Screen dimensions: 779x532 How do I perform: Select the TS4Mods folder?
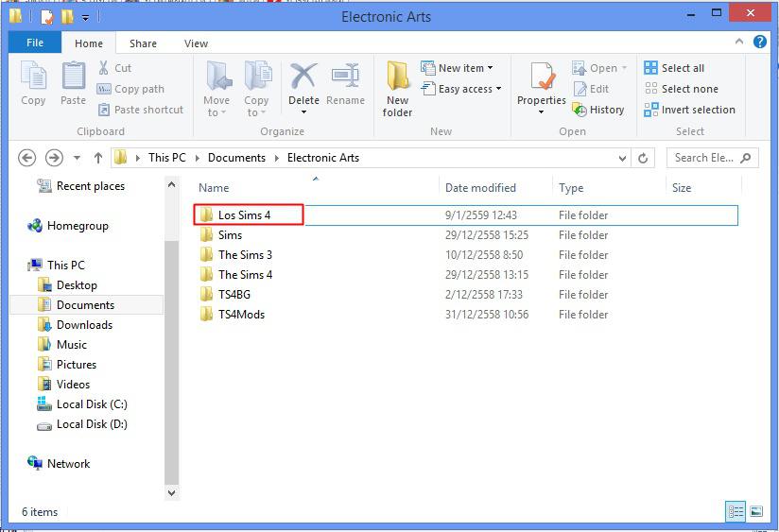click(466, 315)
